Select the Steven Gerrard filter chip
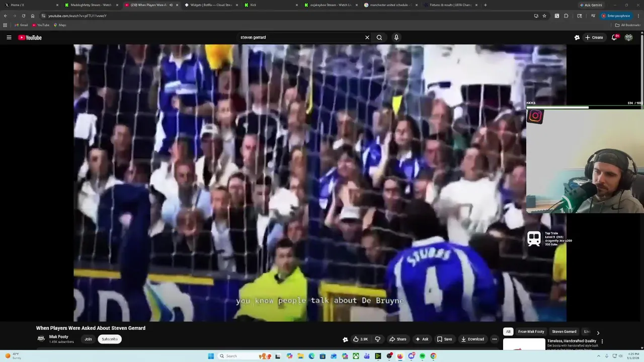 [x=564, y=332]
